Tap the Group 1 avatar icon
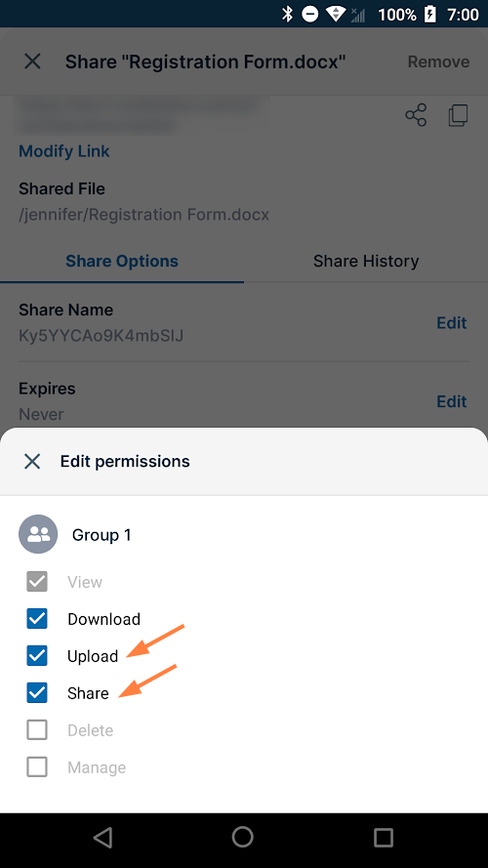 pyautogui.click(x=38, y=534)
